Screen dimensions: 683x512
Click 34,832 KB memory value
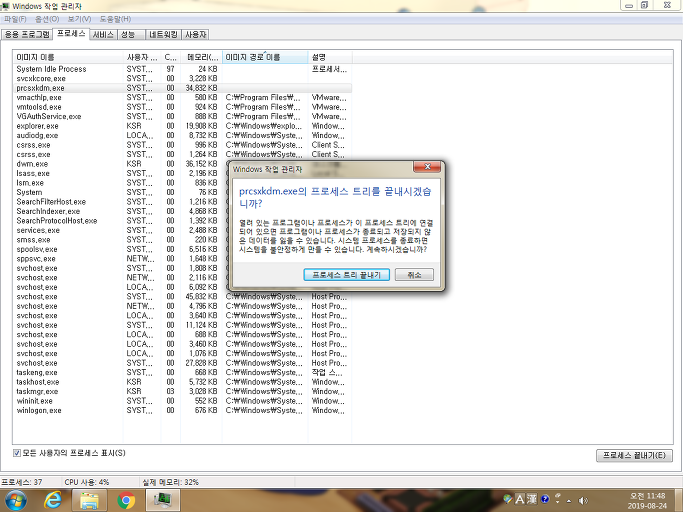pos(201,88)
